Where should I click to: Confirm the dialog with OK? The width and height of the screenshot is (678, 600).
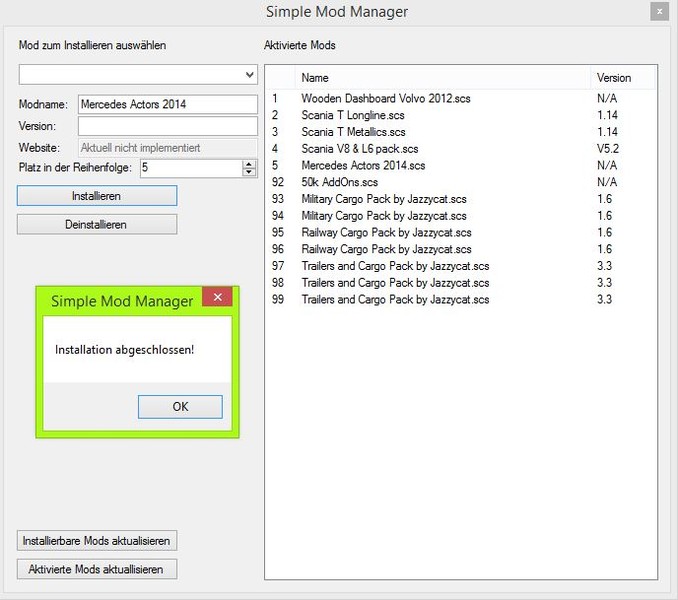pyautogui.click(x=180, y=407)
